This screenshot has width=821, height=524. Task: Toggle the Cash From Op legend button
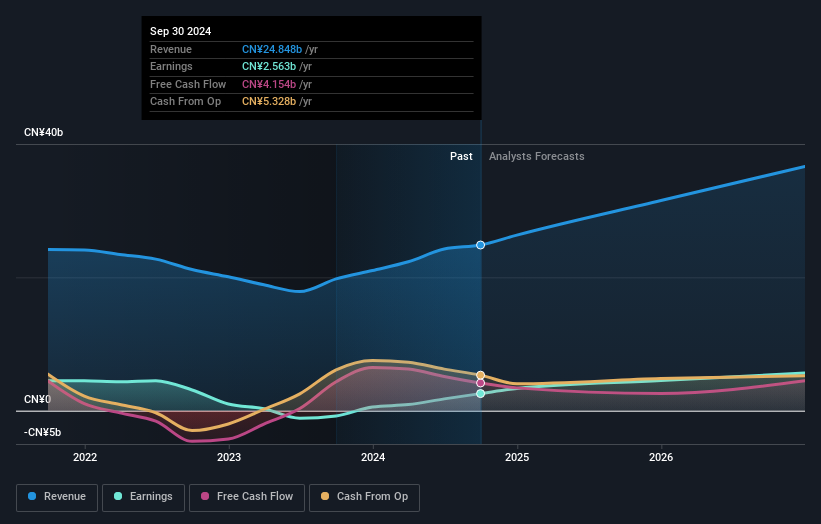pos(364,497)
